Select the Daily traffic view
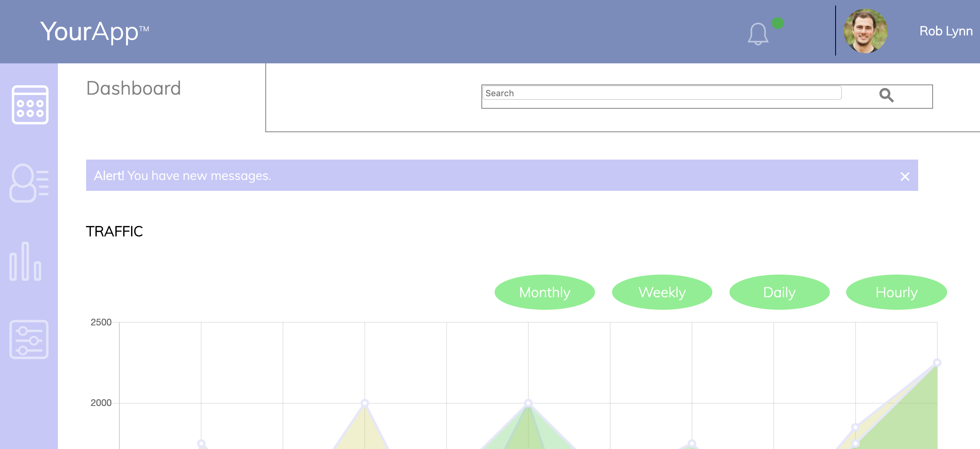Viewport: 980px width, 449px height. tap(779, 292)
